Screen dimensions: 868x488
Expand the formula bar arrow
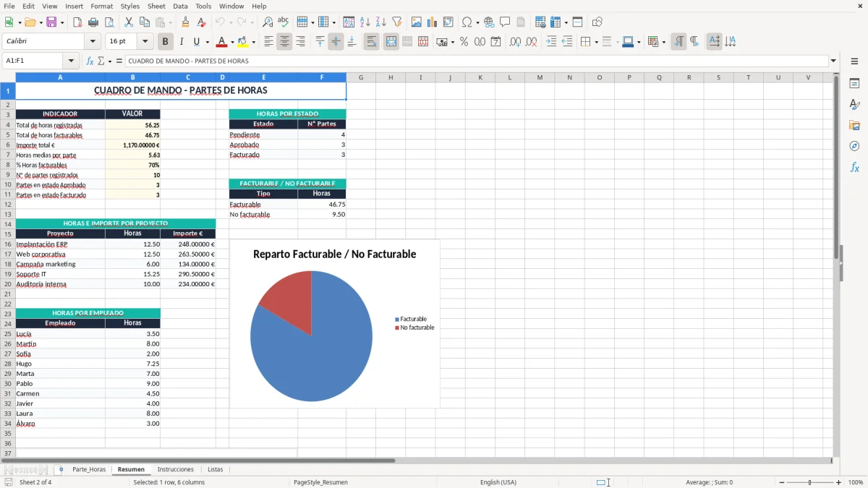(833, 61)
